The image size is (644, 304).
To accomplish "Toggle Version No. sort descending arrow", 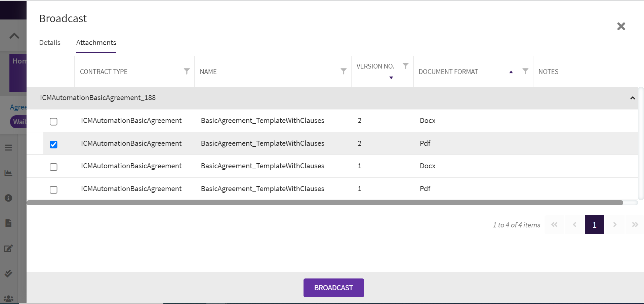I will coord(391,78).
